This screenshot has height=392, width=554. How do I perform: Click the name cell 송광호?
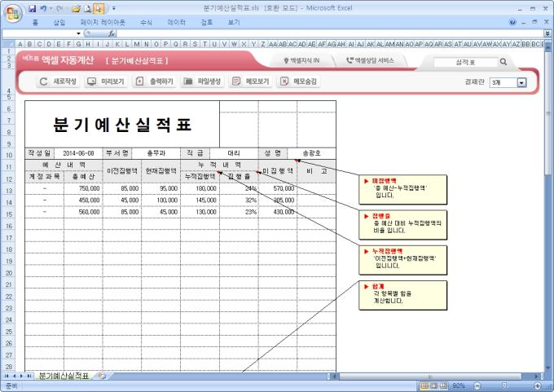311,153
